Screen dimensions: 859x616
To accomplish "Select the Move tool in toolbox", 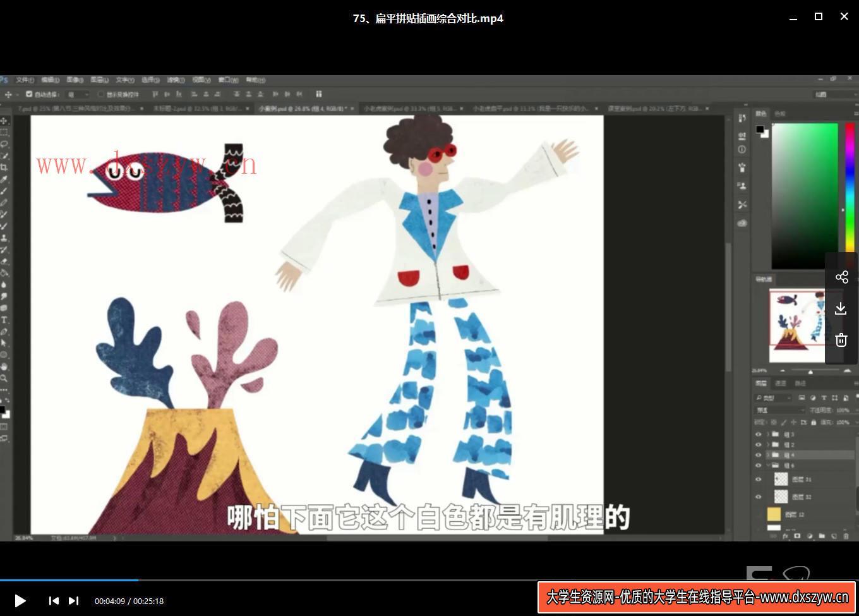I will click(4, 121).
